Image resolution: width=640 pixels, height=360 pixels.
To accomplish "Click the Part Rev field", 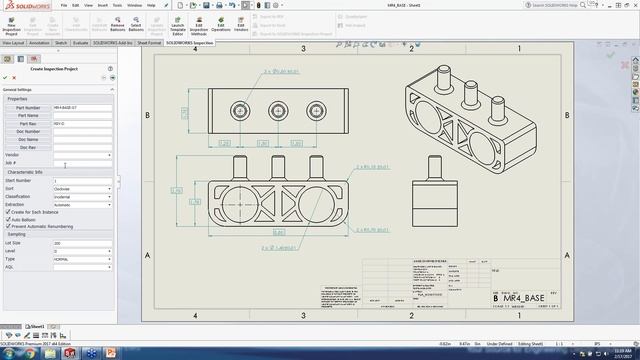I will tap(82, 123).
